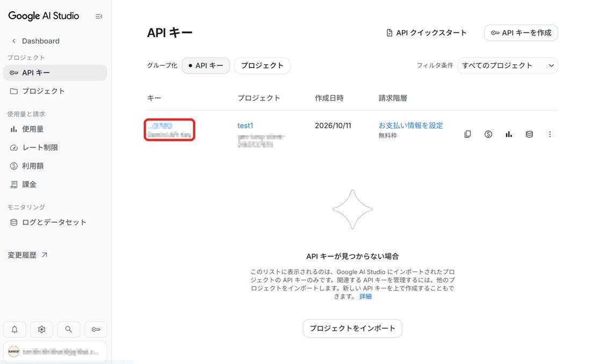Group by API キー chip
Image resolution: width=591 pixels, height=364 pixels.
[x=206, y=65]
